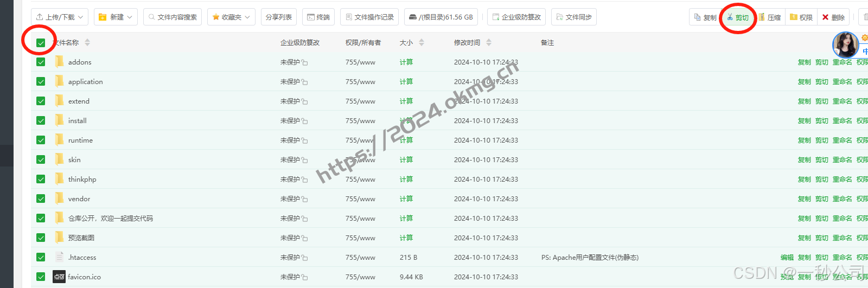Open 企业级防篡改 from toolbar
The height and width of the screenshot is (288, 868).
516,17
